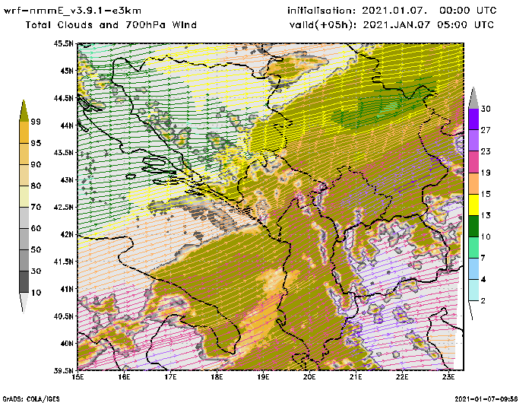
Task: Select the purple 27–30 wind speed swatch
Action: tap(473, 119)
